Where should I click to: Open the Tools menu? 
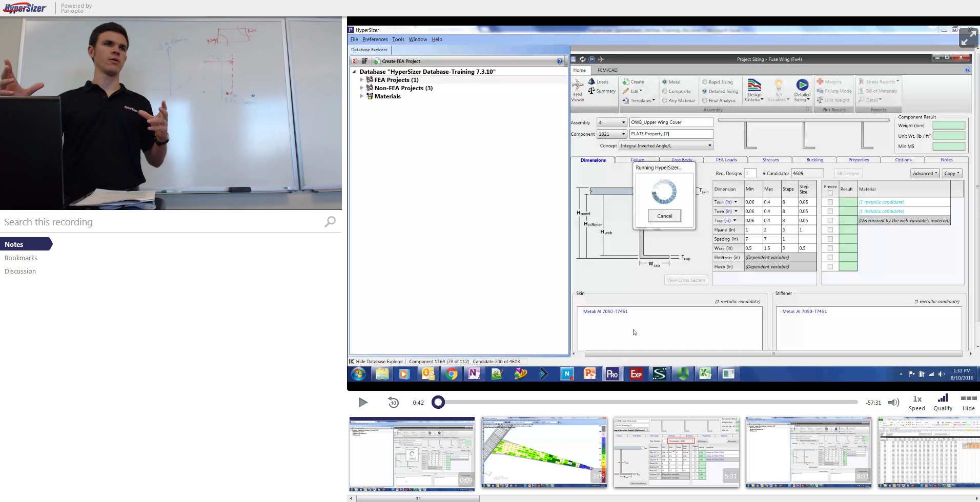[x=398, y=39]
